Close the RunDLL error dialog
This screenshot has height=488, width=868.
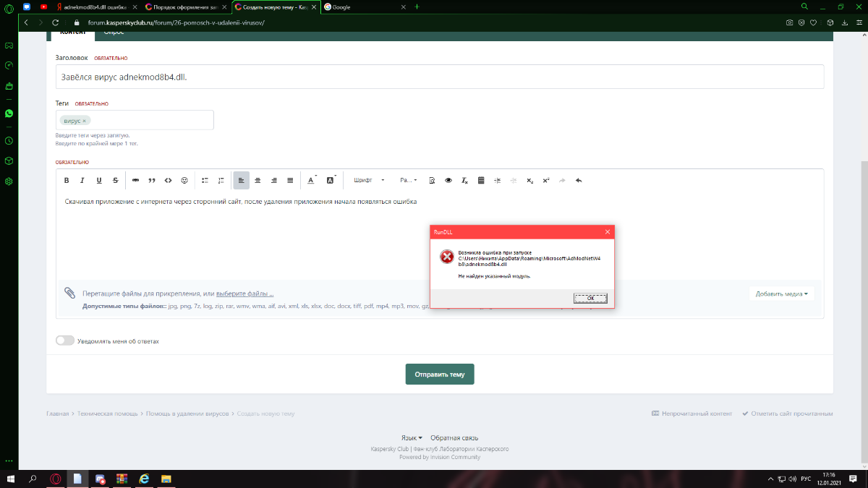(x=608, y=232)
